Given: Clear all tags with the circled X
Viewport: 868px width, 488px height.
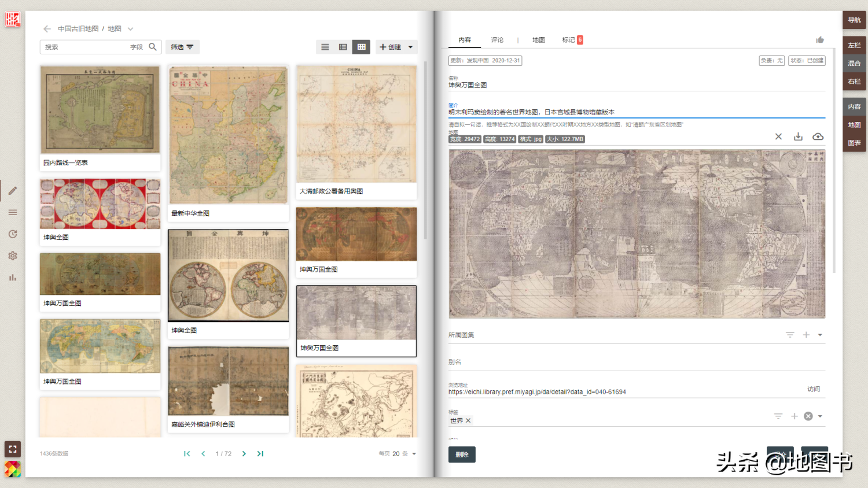Looking at the screenshot, I should (808, 416).
